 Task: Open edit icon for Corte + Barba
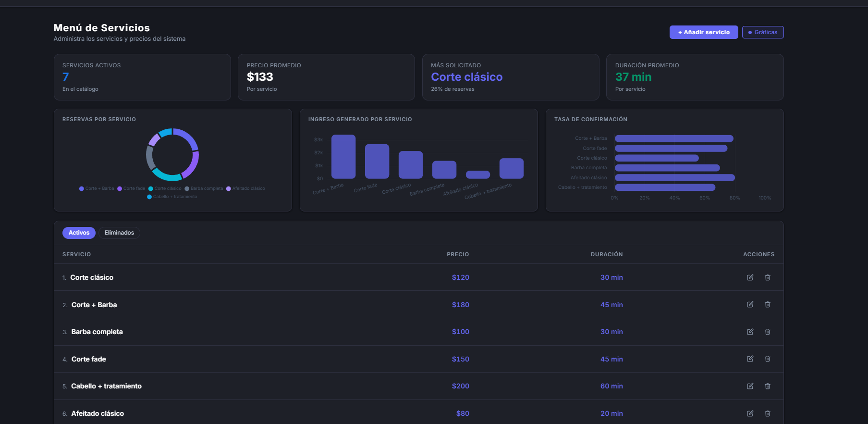(750, 304)
